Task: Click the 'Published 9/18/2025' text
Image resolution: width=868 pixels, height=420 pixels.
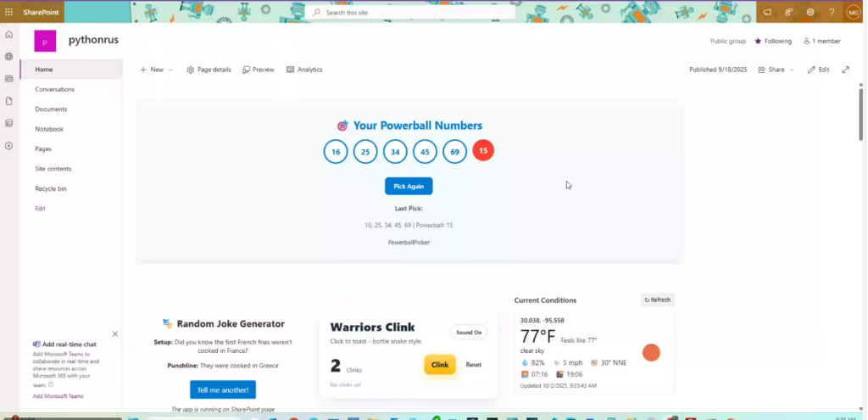Action: tap(718, 70)
